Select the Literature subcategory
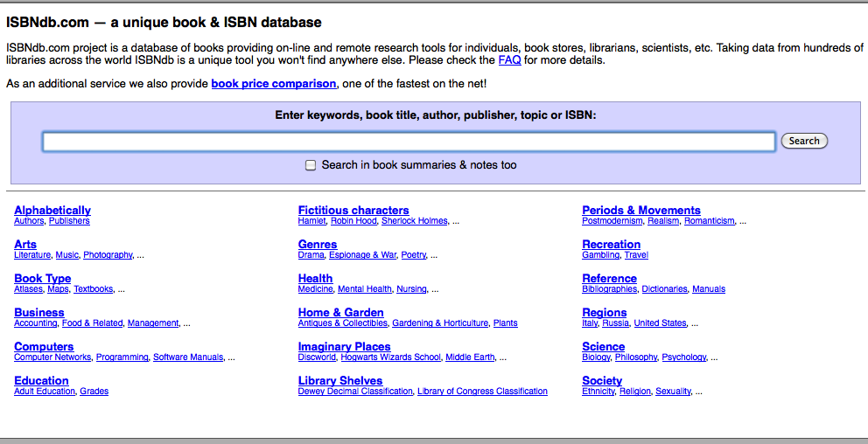Image resolution: width=868 pixels, height=444 pixels. (x=32, y=255)
